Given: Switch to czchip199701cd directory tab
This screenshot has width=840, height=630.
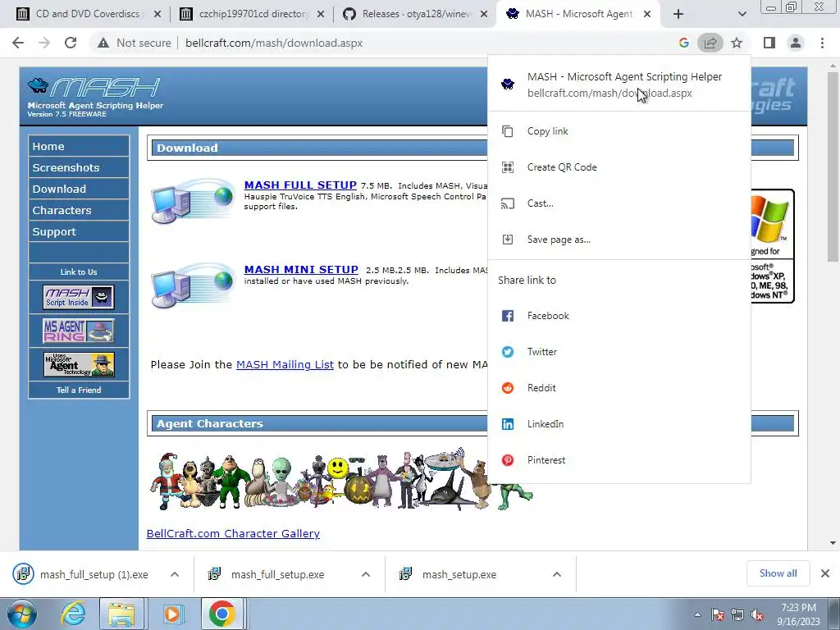Looking at the screenshot, I should 253,14.
